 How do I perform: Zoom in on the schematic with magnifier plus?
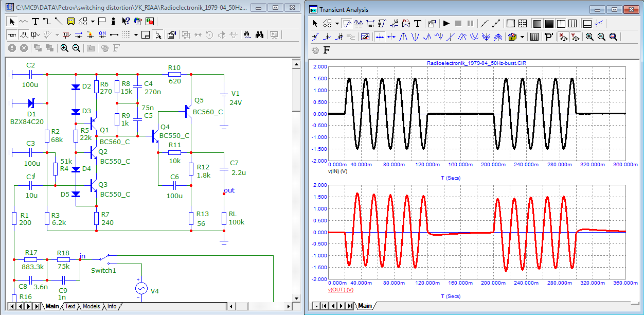coord(64,48)
